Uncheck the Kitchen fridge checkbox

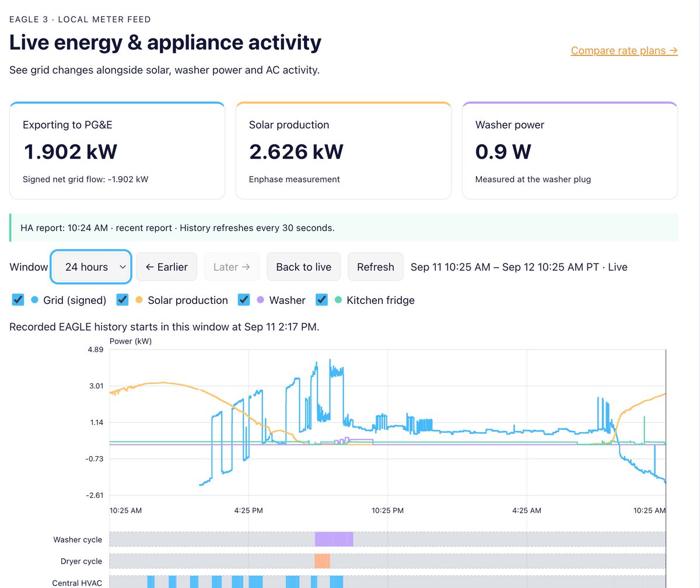pyautogui.click(x=322, y=300)
